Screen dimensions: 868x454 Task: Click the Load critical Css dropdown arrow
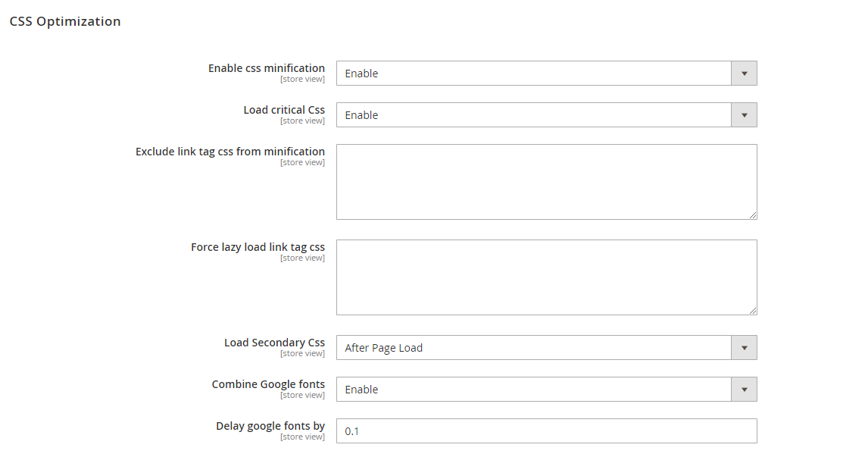pyautogui.click(x=744, y=115)
